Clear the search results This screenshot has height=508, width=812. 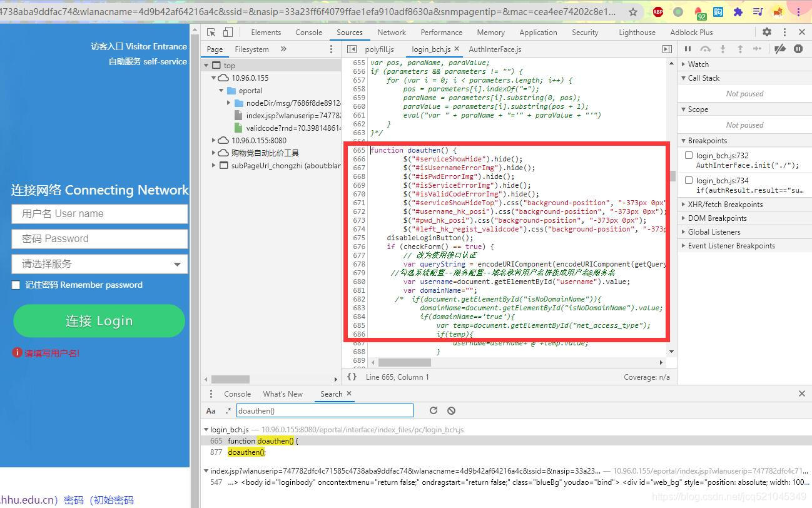451,410
